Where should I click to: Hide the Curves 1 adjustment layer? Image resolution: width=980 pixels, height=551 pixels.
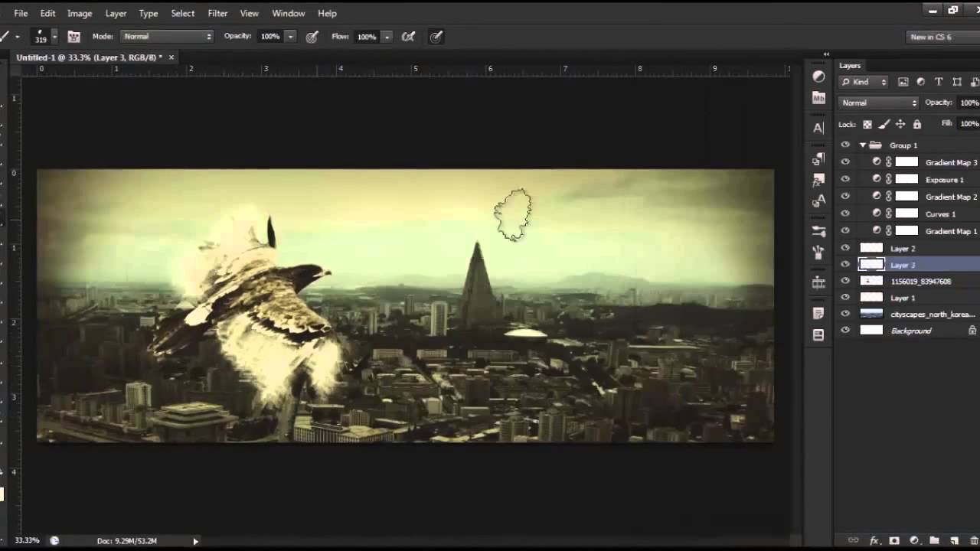[845, 214]
